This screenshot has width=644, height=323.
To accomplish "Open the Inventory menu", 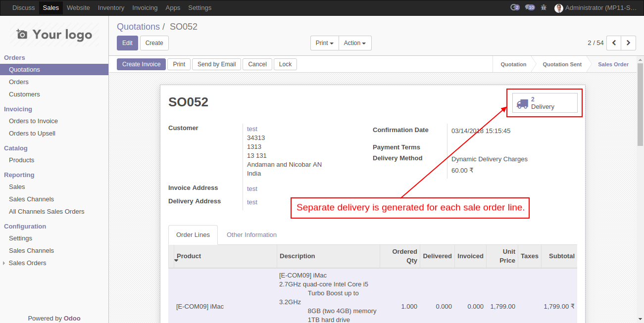I will [x=111, y=8].
